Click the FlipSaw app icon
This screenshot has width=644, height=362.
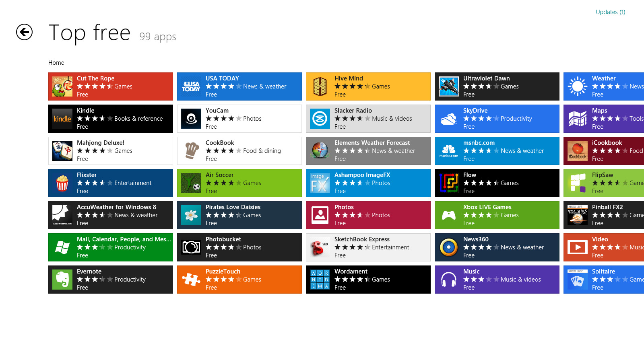point(578,183)
